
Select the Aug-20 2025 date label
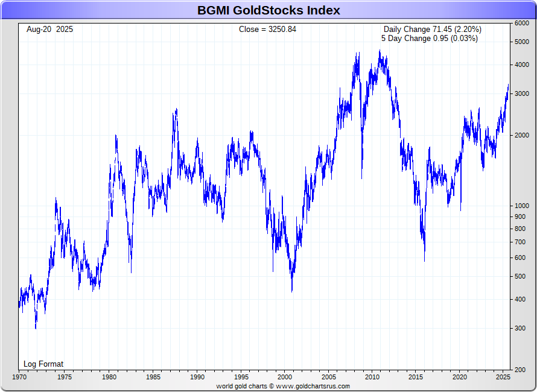[49, 30]
